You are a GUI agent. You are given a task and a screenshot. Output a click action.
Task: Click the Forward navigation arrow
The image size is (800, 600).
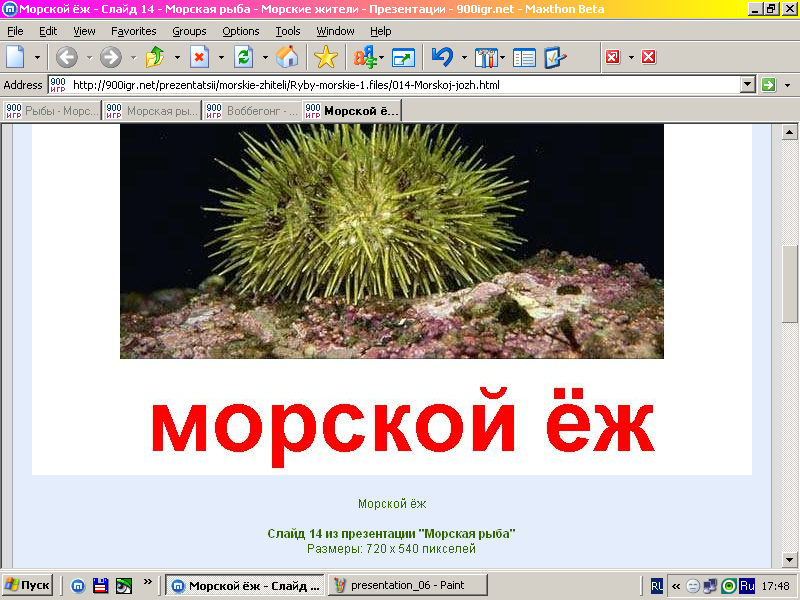click(x=110, y=57)
